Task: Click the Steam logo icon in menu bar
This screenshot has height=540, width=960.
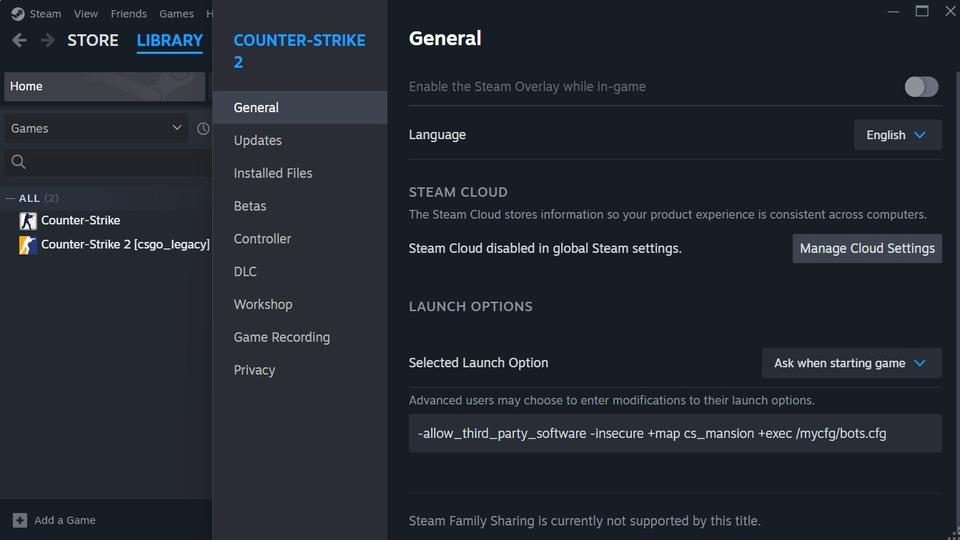Action: (18, 13)
